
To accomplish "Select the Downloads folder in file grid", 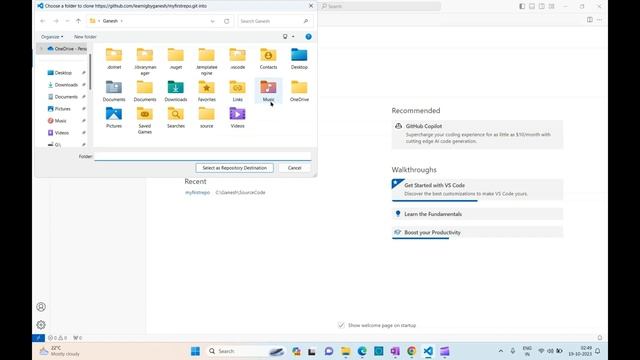I will pos(176,91).
